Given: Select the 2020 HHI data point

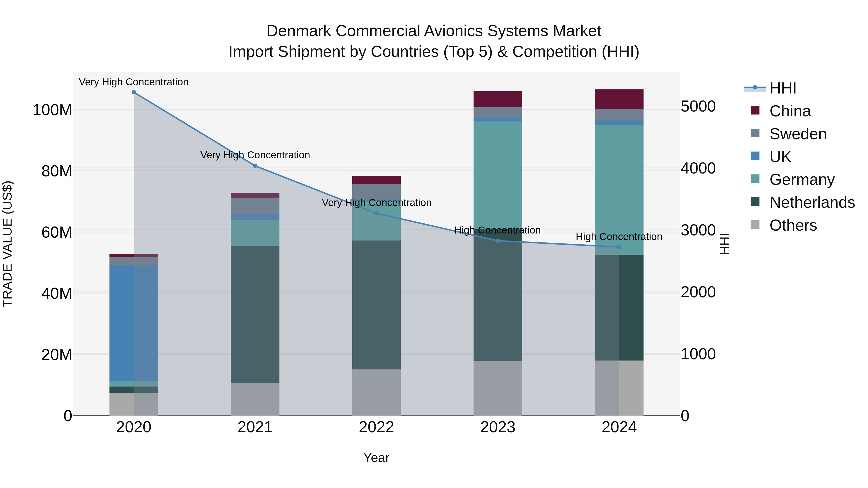Looking at the screenshot, I should [134, 92].
